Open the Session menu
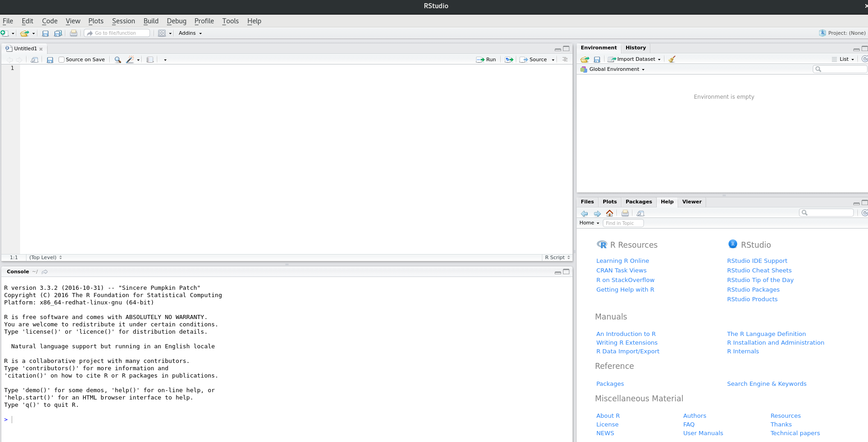 [x=123, y=21]
